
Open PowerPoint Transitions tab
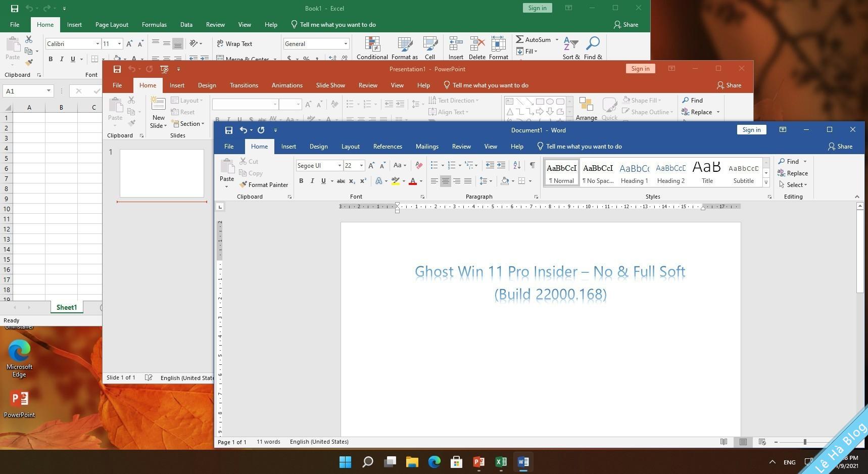(x=244, y=85)
